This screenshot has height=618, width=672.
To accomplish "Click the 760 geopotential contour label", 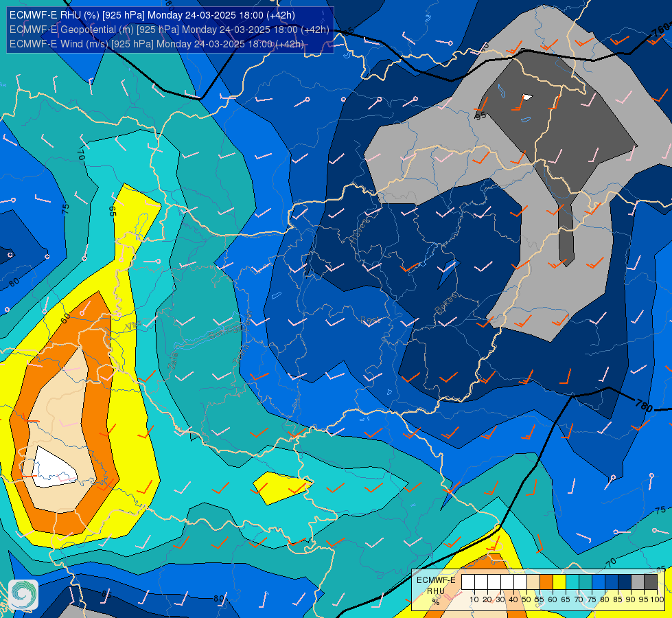I will (661, 29).
